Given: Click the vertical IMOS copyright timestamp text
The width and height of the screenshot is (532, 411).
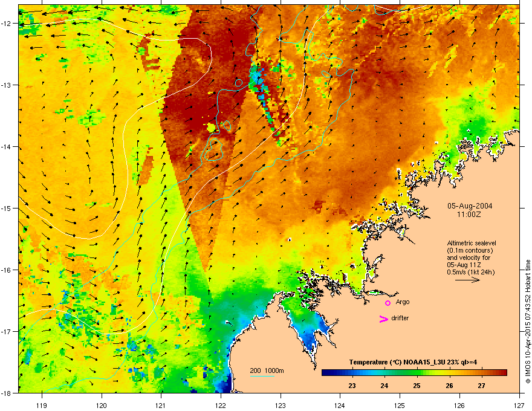Looking at the screenshot, I should point(528,322).
